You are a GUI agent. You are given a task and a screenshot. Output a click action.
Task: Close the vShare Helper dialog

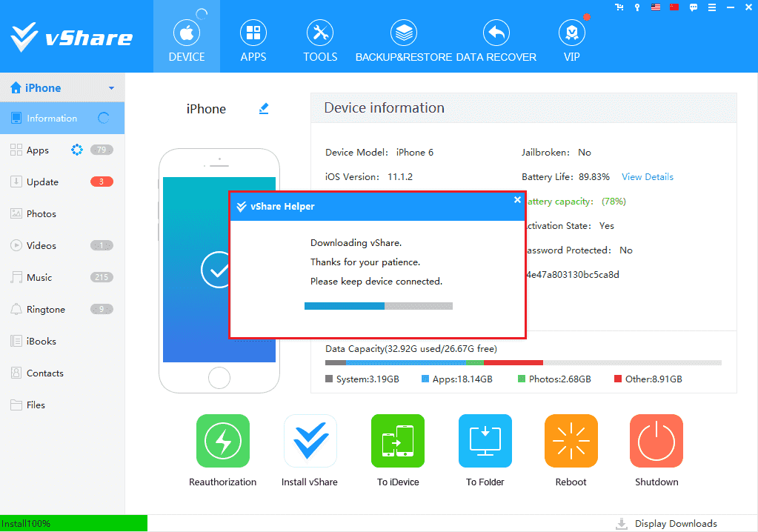(517, 199)
